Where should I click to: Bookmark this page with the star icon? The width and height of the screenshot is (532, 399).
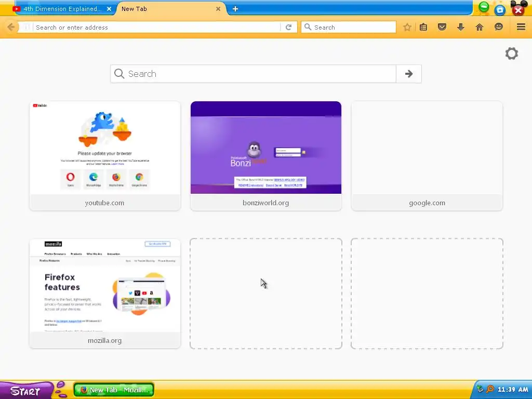click(x=407, y=27)
